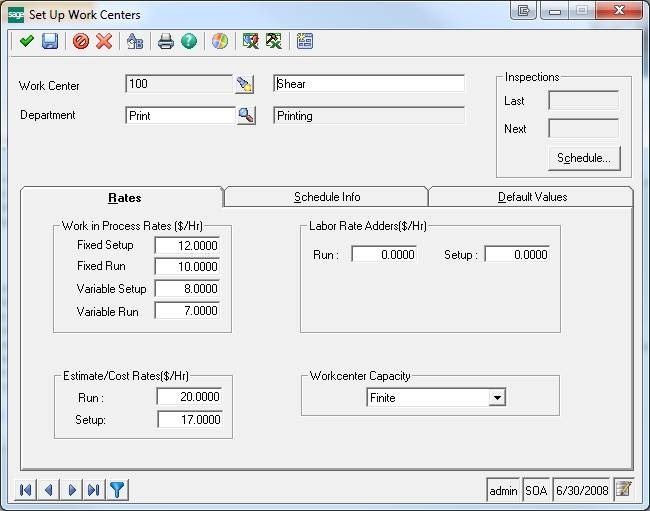Open Work Center lookup icon

pyautogui.click(x=245, y=85)
